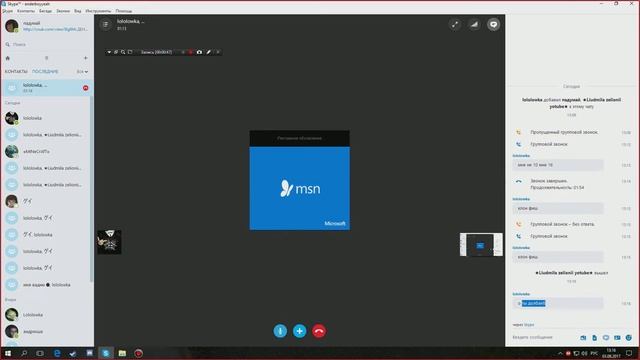The image size is (640, 360).
Task: Click the send-photo icon beside the message box
Action: tap(583, 338)
